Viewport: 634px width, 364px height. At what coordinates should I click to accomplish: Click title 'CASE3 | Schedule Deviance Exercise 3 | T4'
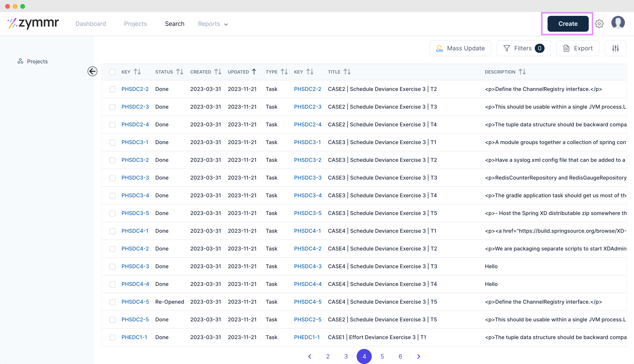click(382, 195)
